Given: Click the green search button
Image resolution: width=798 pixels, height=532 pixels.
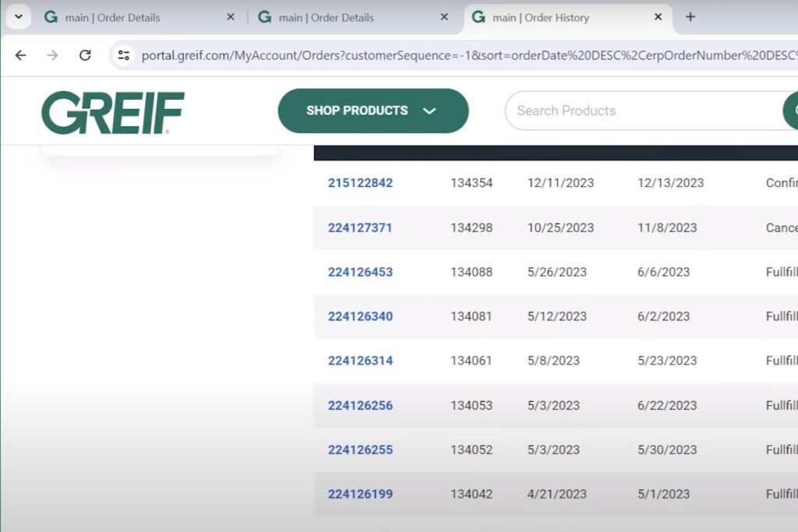Looking at the screenshot, I should pyautogui.click(x=791, y=111).
